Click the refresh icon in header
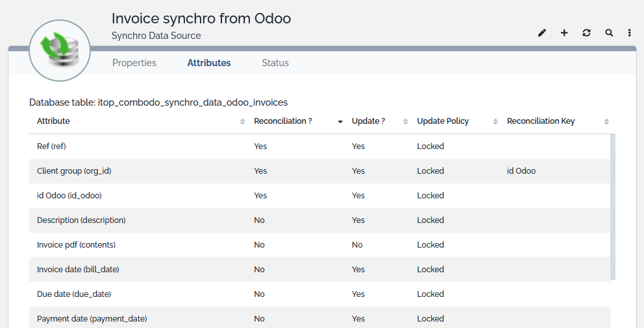This screenshot has height=328, width=644. (586, 33)
